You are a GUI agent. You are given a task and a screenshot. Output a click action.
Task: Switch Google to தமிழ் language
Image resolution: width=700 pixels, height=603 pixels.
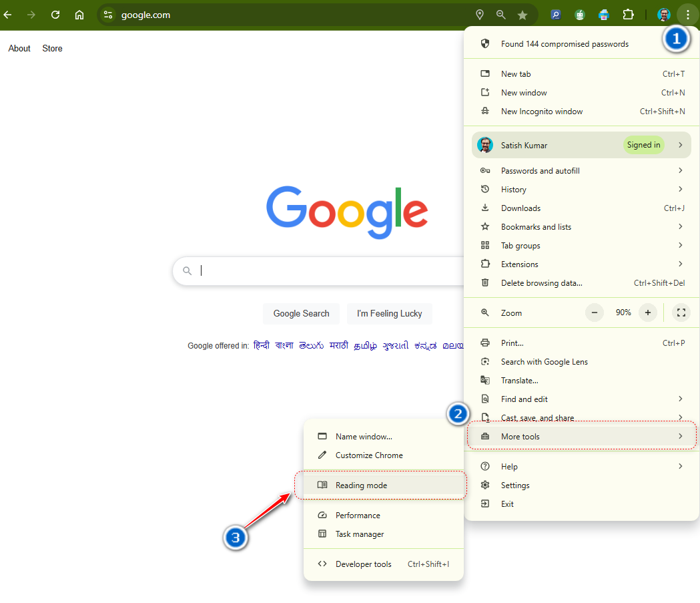pyautogui.click(x=365, y=345)
